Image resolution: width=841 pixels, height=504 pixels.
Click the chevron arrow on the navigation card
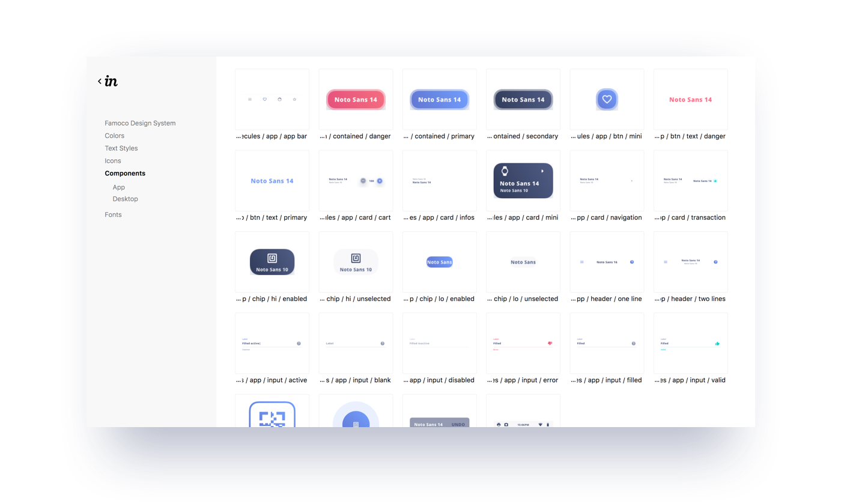pyautogui.click(x=631, y=180)
